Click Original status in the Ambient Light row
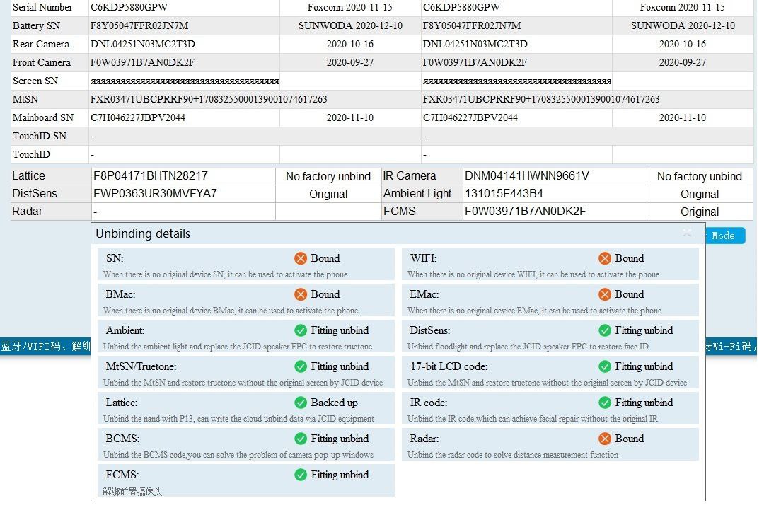The image size is (781, 532). point(700,195)
